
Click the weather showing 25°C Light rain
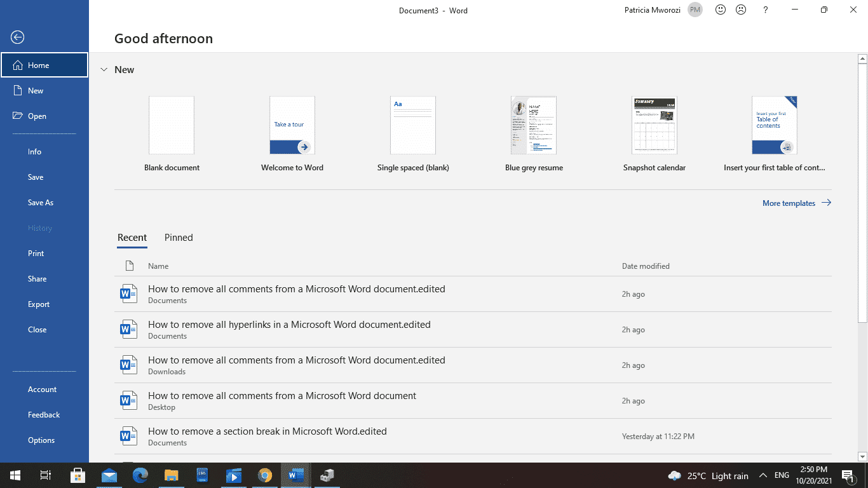tap(707, 475)
